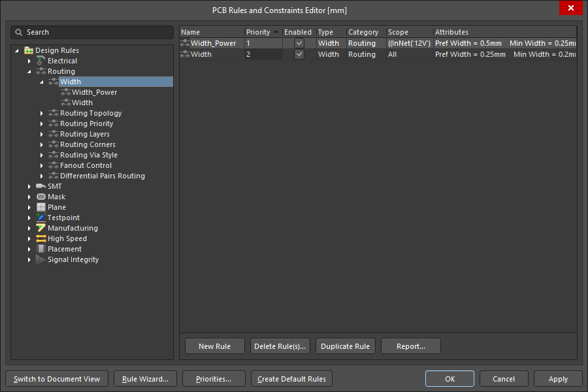The width and height of the screenshot is (588, 392).
Task: Click the New Rule button
Action: coord(215,346)
